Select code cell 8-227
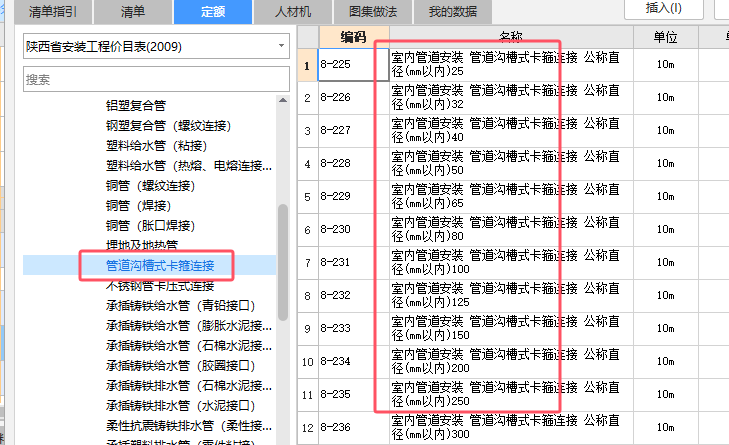The width and height of the screenshot is (729, 445). pyautogui.click(x=354, y=131)
